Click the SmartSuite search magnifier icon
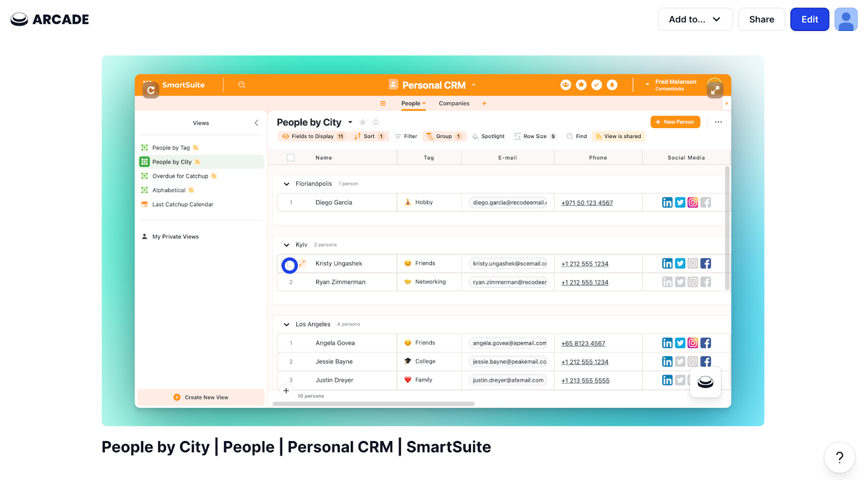 pos(242,85)
